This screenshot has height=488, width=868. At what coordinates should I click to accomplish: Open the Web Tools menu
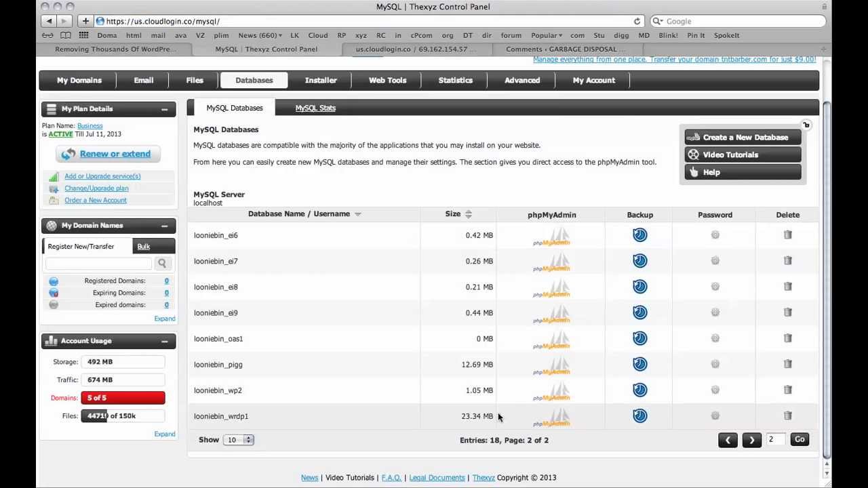(x=387, y=80)
